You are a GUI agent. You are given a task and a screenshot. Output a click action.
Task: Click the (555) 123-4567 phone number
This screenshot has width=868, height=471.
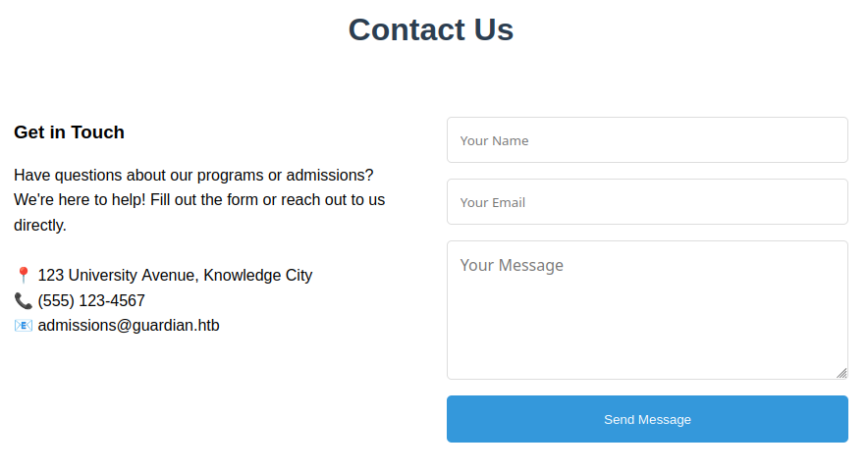[x=91, y=301]
